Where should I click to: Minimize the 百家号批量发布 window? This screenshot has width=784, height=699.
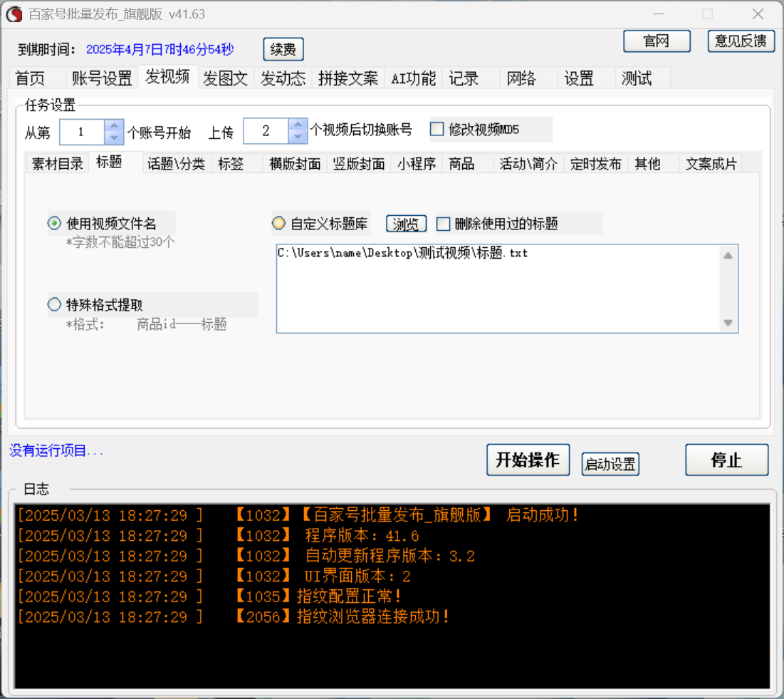pos(659,14)
